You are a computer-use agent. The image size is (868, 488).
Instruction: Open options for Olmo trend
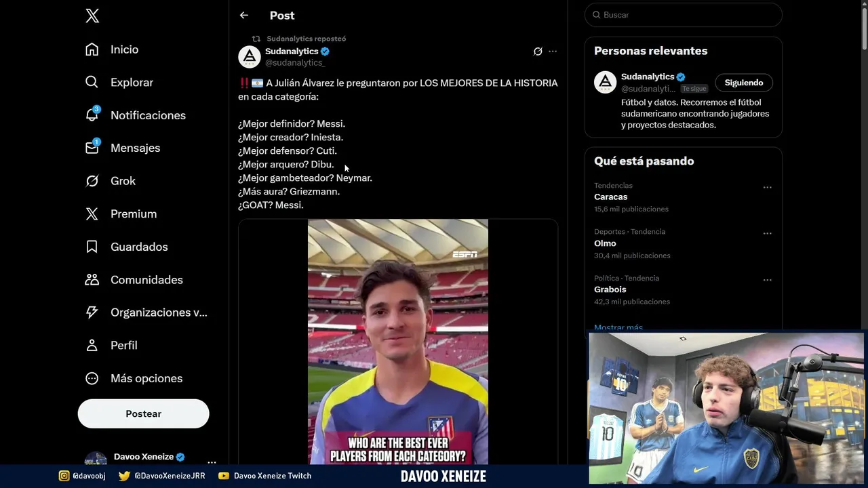click(x=767, y=233)
